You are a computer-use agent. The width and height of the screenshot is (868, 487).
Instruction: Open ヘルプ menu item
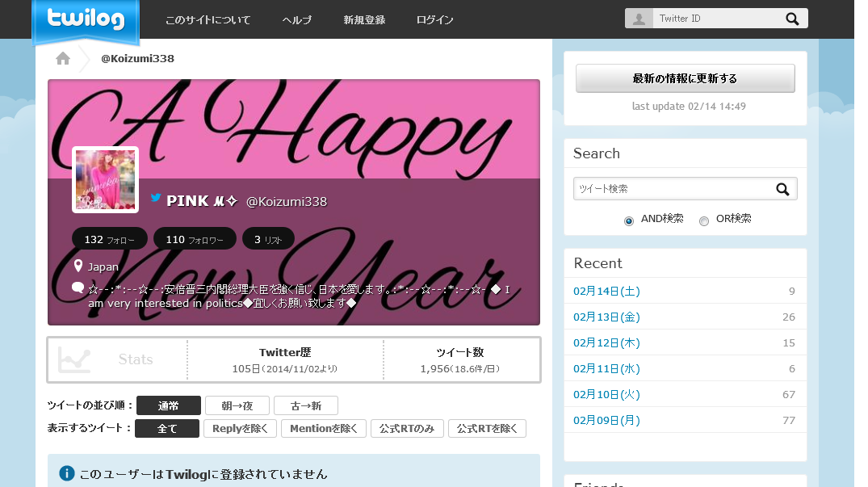(x=296, y=20)
